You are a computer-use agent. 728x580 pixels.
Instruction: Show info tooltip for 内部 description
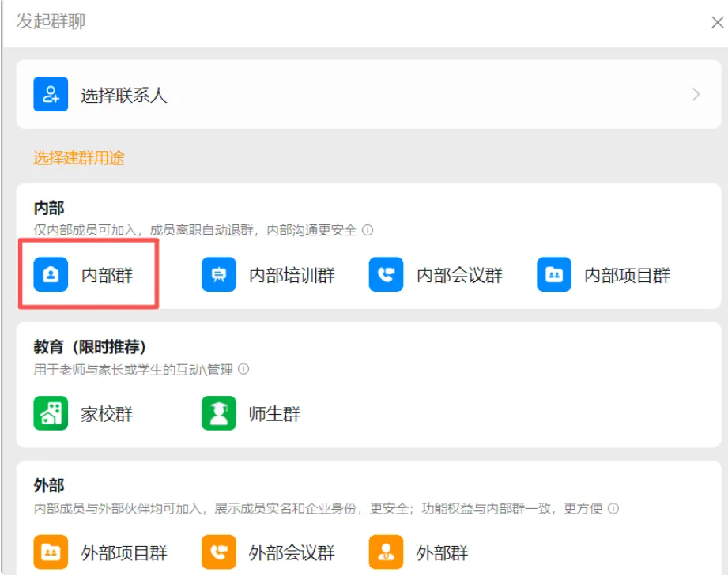coord(368,231)
